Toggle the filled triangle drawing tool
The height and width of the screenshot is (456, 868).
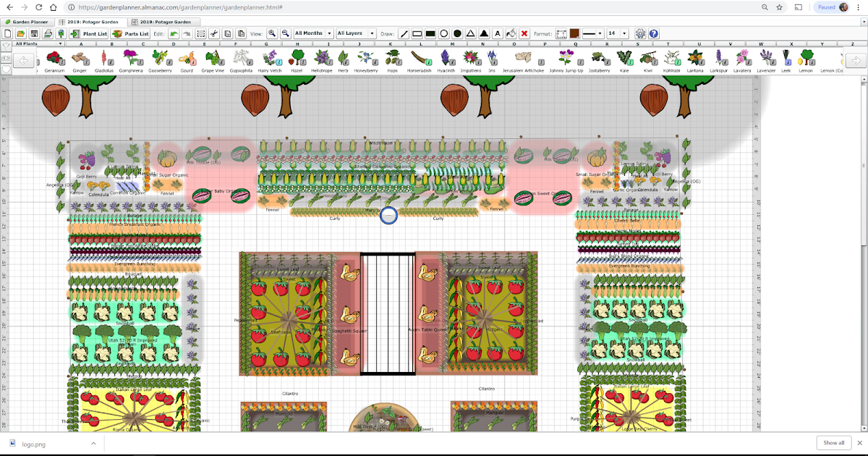(483, 33)
